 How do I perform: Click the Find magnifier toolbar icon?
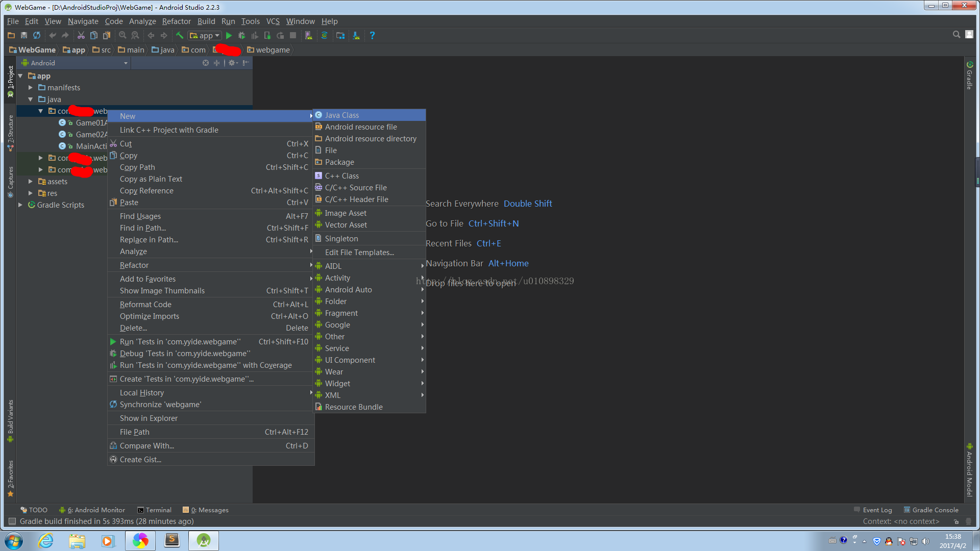tap(122, 35)
